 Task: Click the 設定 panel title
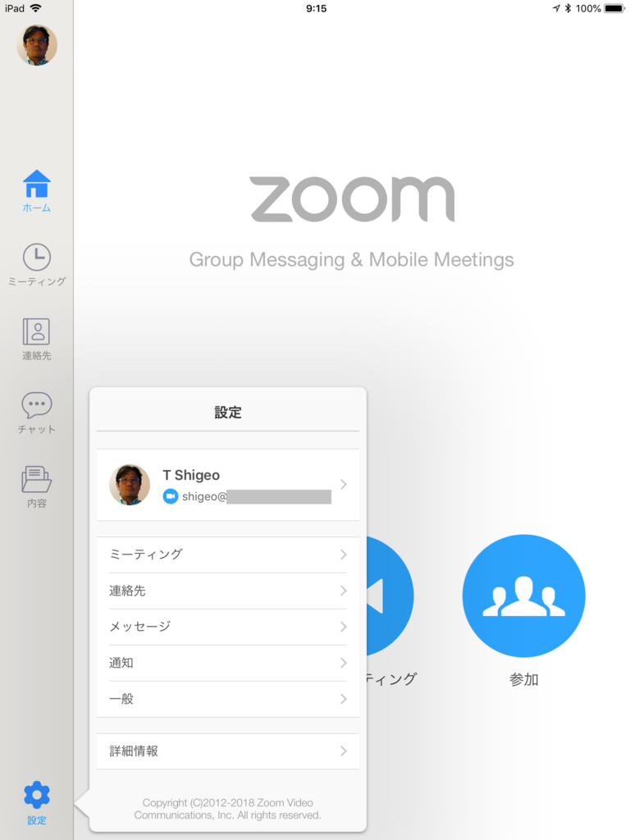point(228,413)
